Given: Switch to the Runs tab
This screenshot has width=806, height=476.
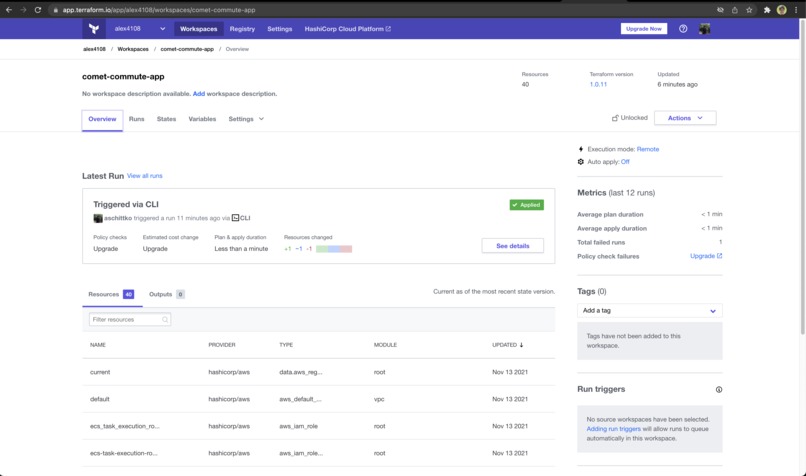Looking at the screenshot, I should 136,119.
